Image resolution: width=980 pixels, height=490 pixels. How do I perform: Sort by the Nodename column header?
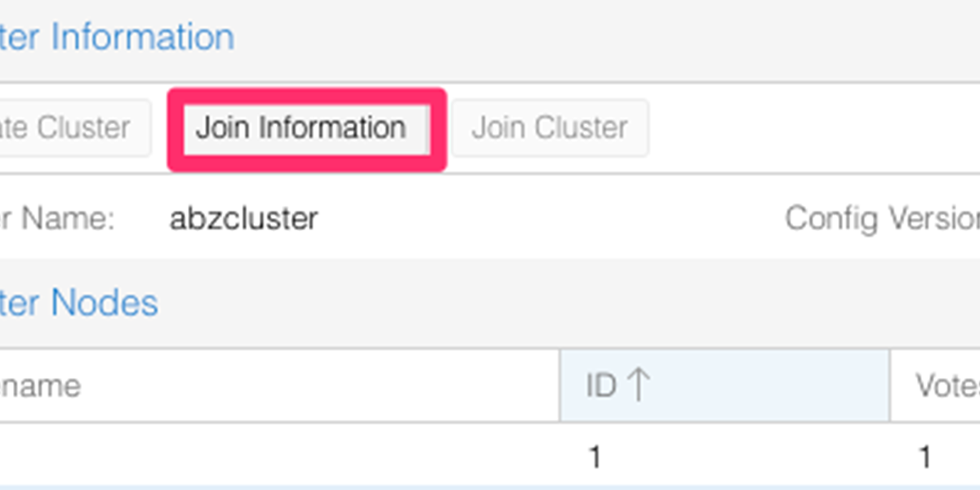tap(41, 385)
